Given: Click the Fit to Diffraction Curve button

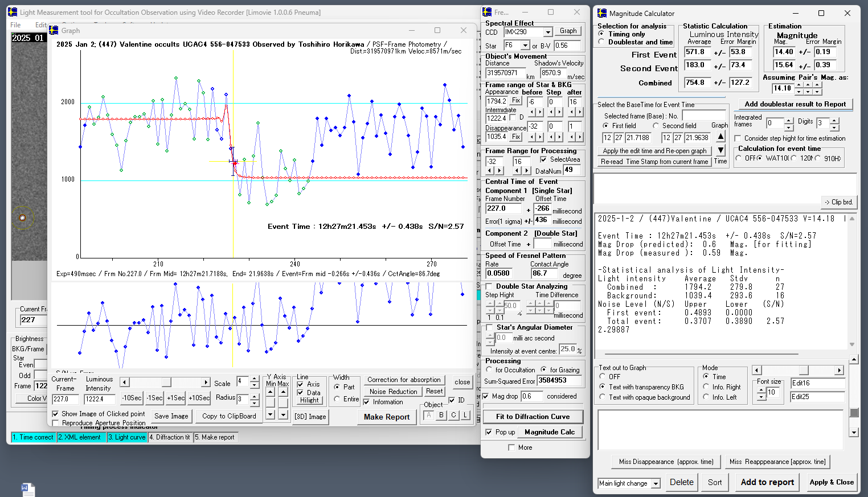Looking at the screenshot, I should click(x=533, y=417).
